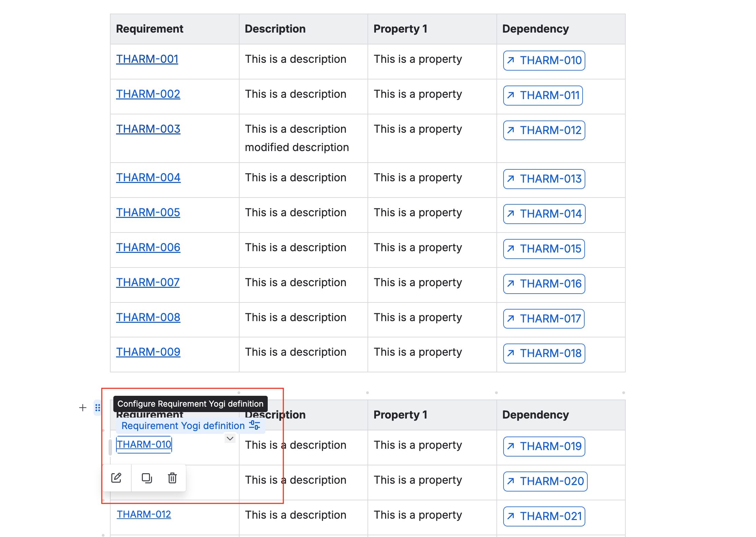This screenshot has width=756, height=537.
Task: Select the highlighted THARM-010 requirement key
Action: pos(144,444)
